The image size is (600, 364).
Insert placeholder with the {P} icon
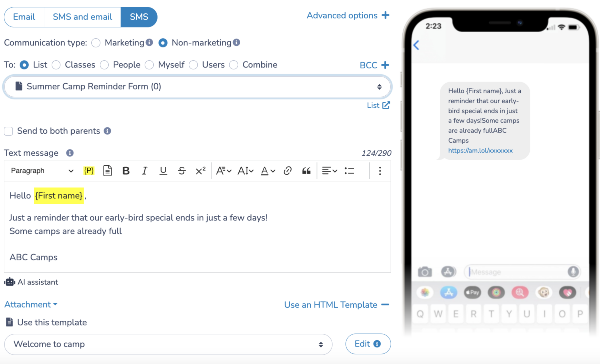tap(89, 171)
